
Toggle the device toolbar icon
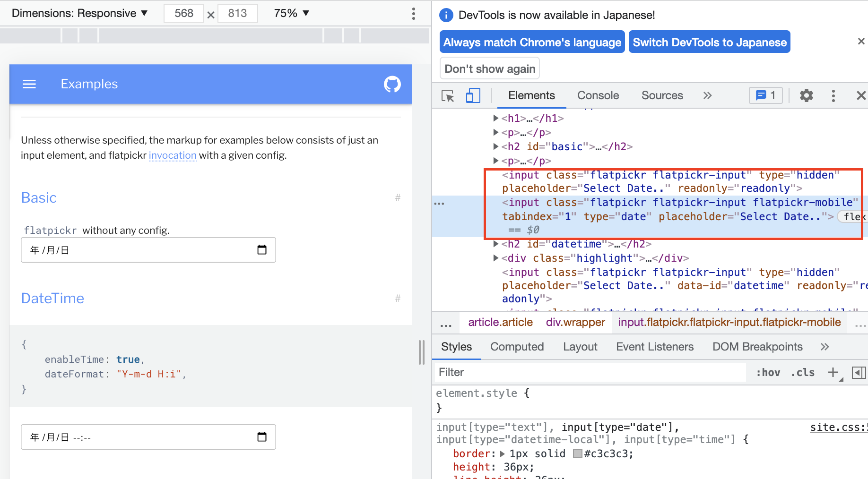(x=472, y=95)
